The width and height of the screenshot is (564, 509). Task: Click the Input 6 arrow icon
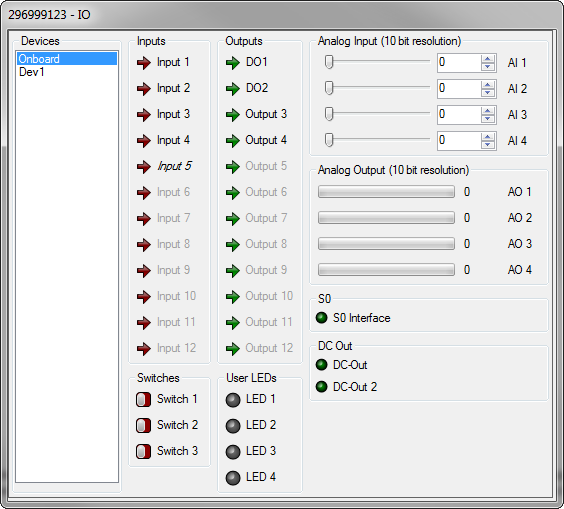point(144,193)
